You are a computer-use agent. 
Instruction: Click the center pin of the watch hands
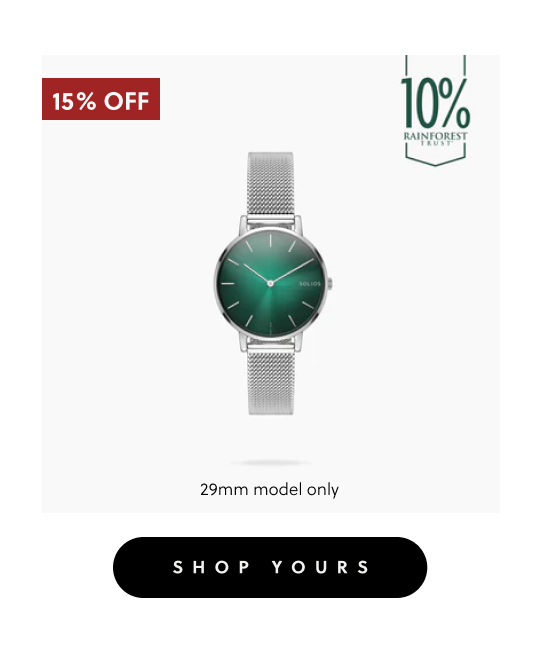point(270,284)
